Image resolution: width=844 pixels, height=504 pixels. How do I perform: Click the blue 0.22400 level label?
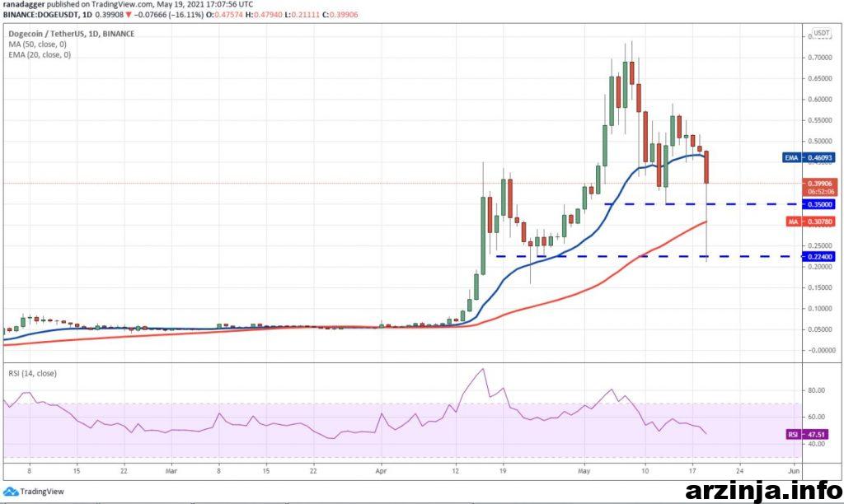click(x=819, y=257)
